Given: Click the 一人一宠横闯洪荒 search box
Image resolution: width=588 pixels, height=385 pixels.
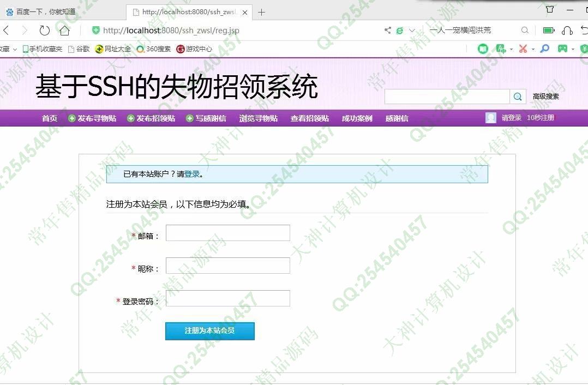Looking at the screenshot, I should tap(460, 31).
